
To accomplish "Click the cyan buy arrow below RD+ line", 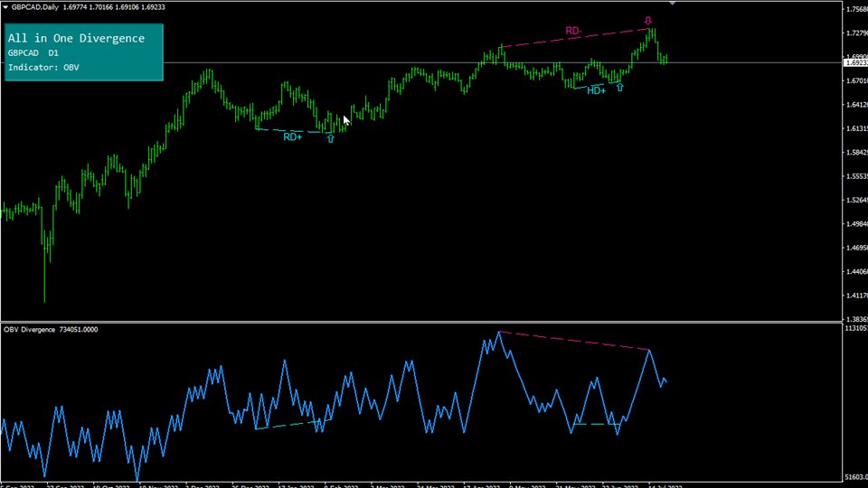I will pos(330,139).
